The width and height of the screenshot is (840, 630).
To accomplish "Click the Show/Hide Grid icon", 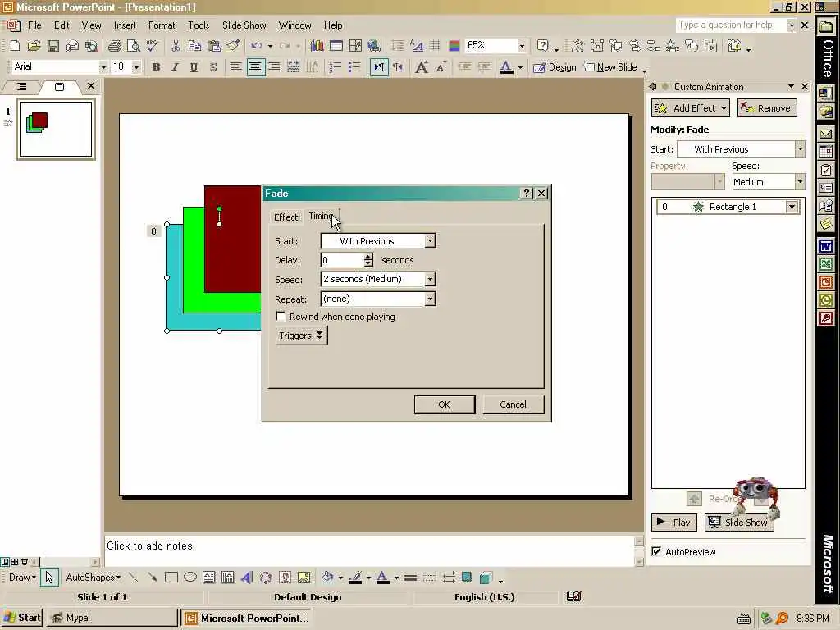I will coord(435,46).
